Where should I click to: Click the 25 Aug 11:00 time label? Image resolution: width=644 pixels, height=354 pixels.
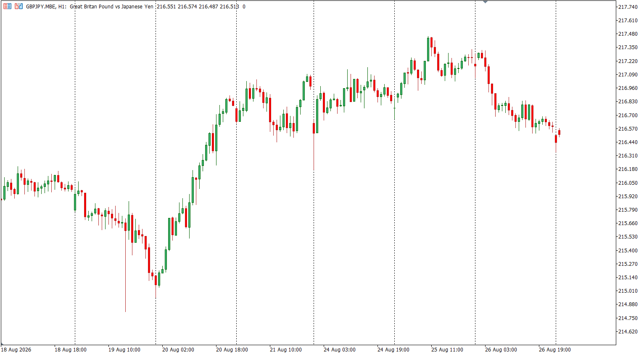[x=447, y=349]
